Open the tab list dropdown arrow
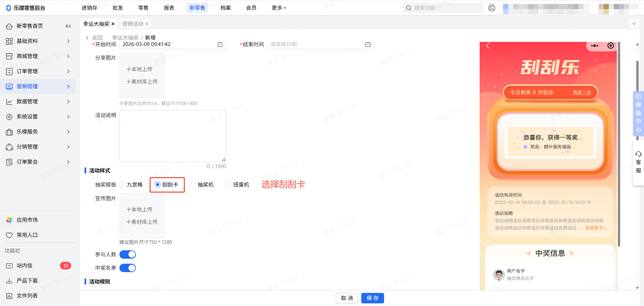 pyautogui.click(x=634, y=24)
